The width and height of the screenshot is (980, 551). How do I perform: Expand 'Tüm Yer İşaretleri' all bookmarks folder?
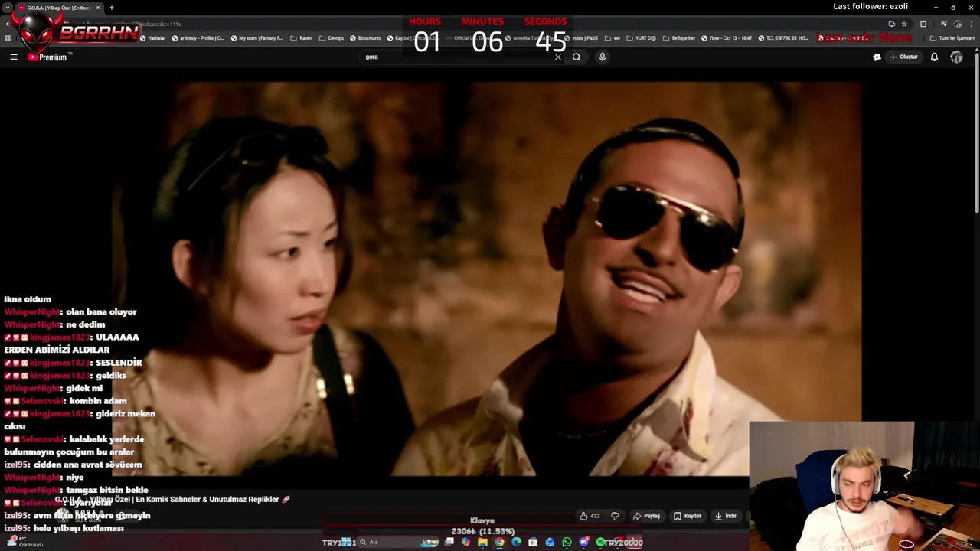952,38
